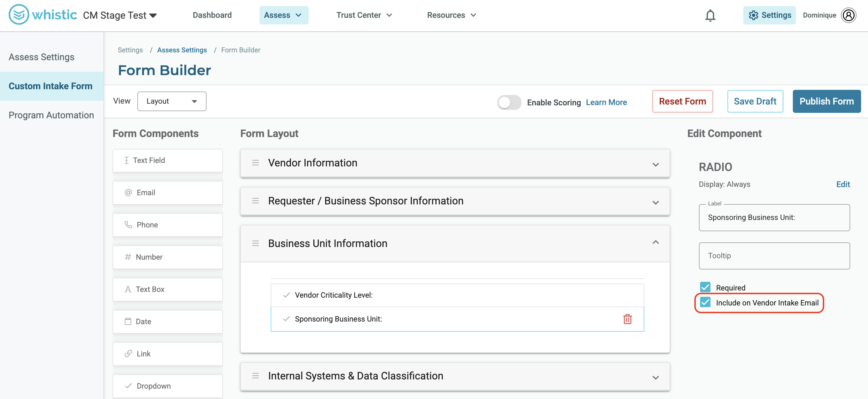Toggle the Enable Scoring switch

pyautogui.click(x=509, y=102)
